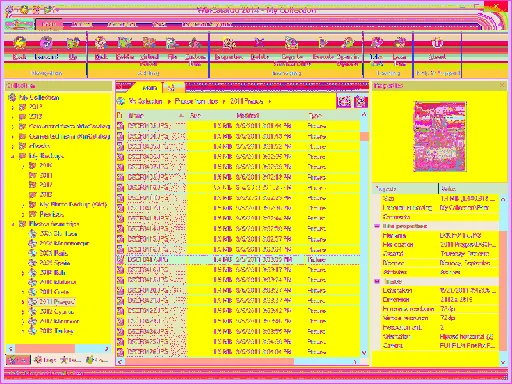This screenshot has width=512, height=384.
Task: Click the Forward navigation icon
Action: pyautogui.click(x=46, y=43)
